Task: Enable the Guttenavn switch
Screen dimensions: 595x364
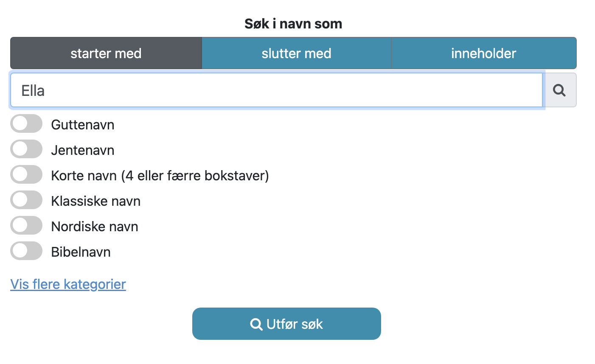Action: (x=26, y=124)
